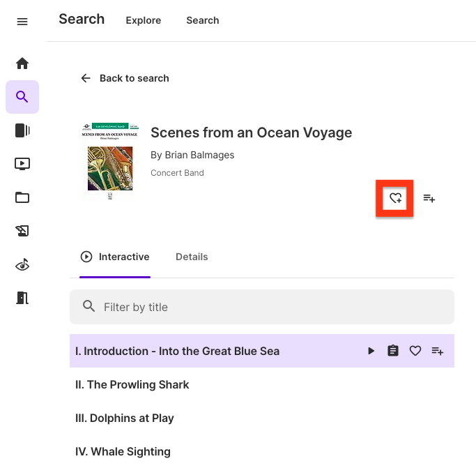The image size is (476, 468).
Task: Click Back to search link
Action: [x=125, y=78]
